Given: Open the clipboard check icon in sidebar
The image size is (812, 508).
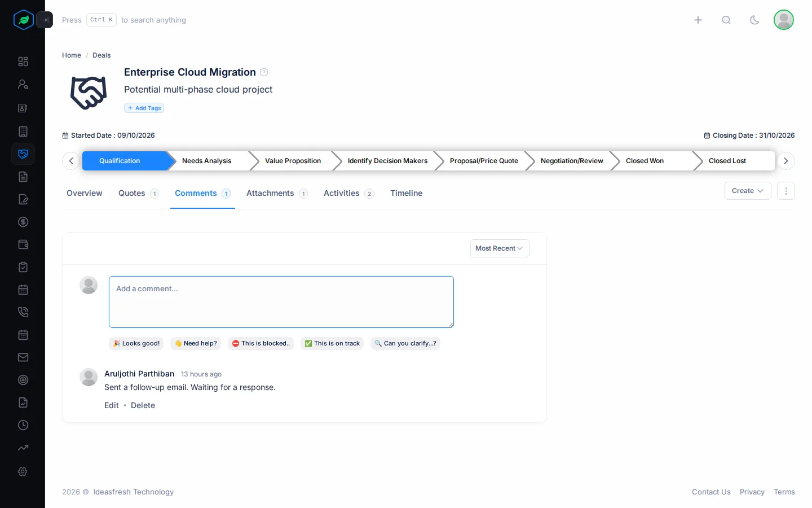Looking at the screenshot, I should pos(23,267).
